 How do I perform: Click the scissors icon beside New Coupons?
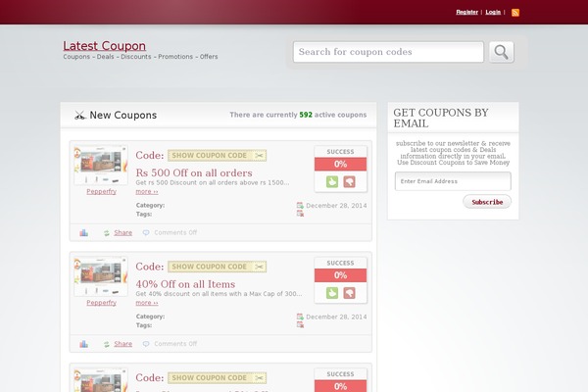click(79, 115)
